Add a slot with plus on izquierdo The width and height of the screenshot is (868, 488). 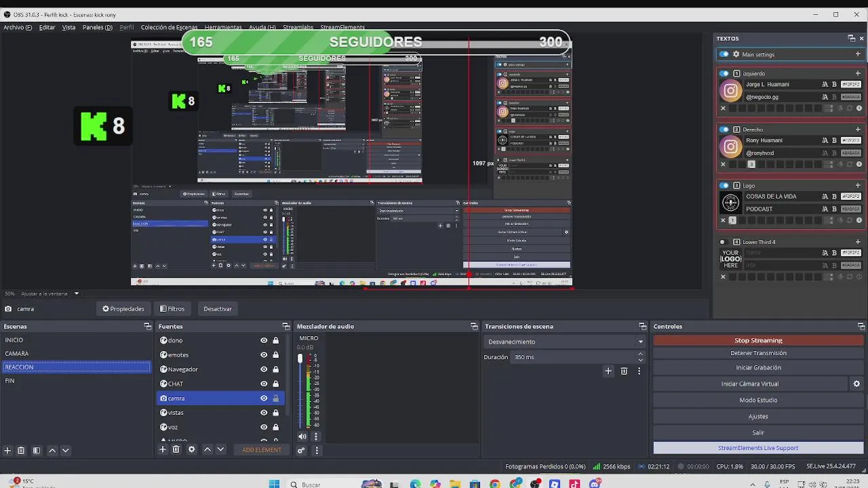858,73
